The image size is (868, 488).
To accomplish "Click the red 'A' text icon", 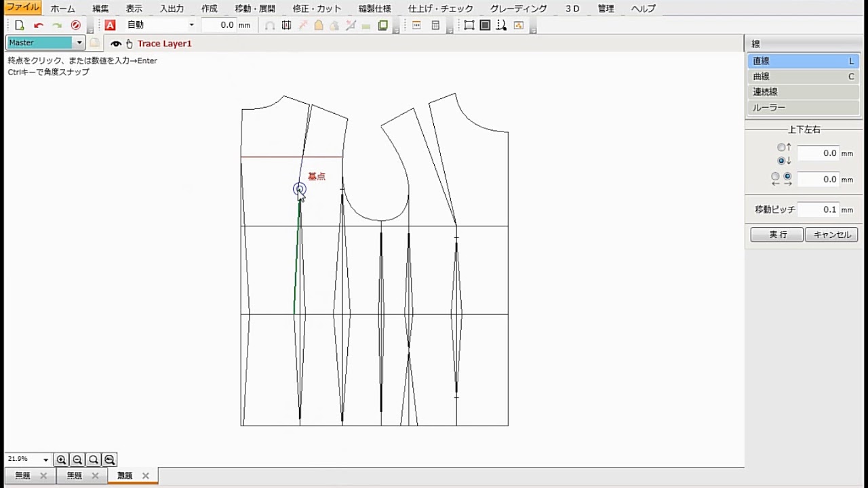I will click(x=110, y=25).
